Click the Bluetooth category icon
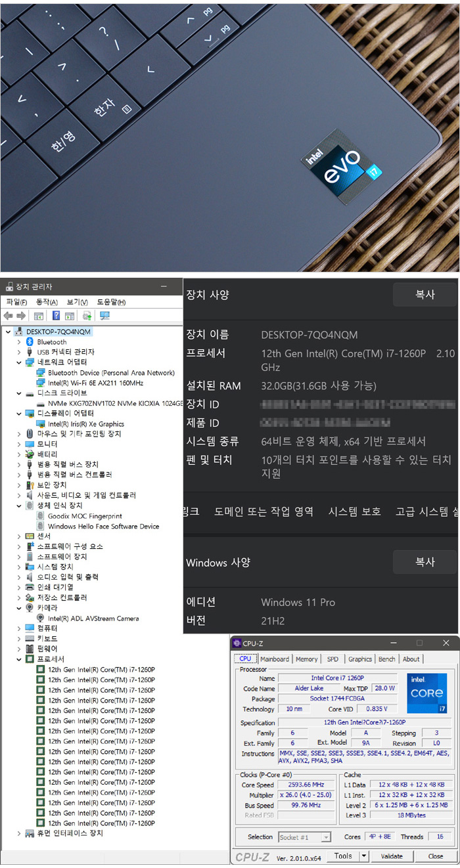 click(30, 342)
